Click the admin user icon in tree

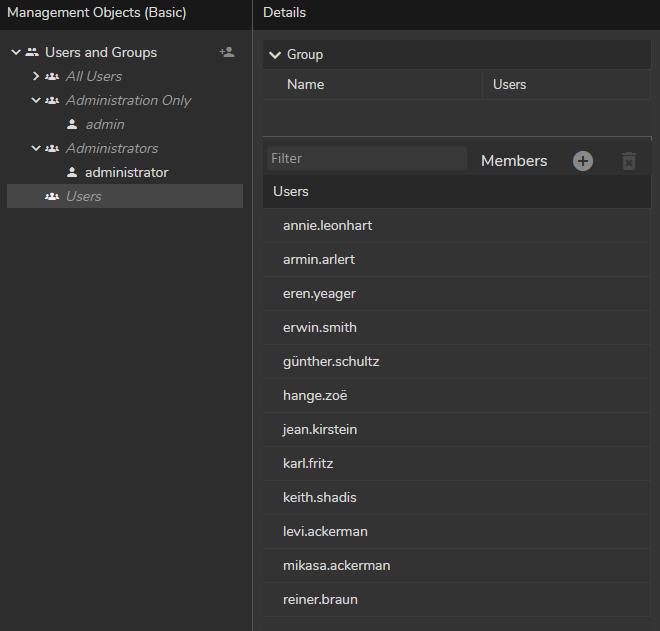(x=72, y=124)
